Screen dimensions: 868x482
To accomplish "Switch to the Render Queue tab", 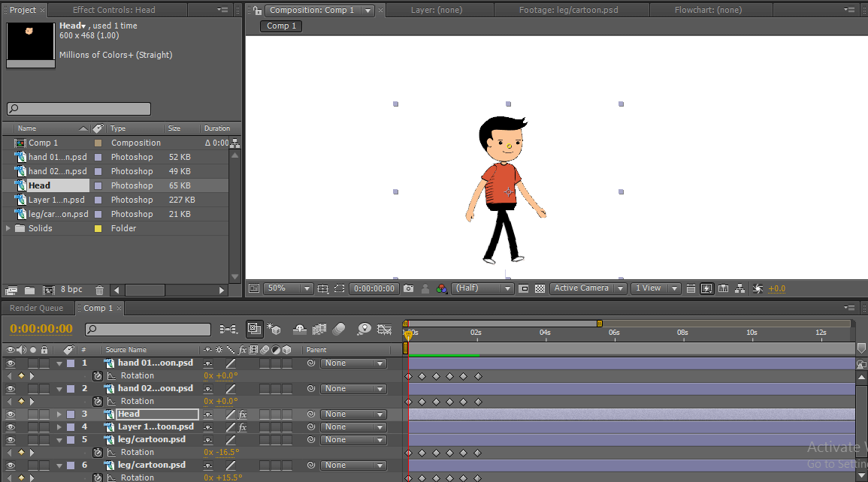I will (x=36, y=308).
